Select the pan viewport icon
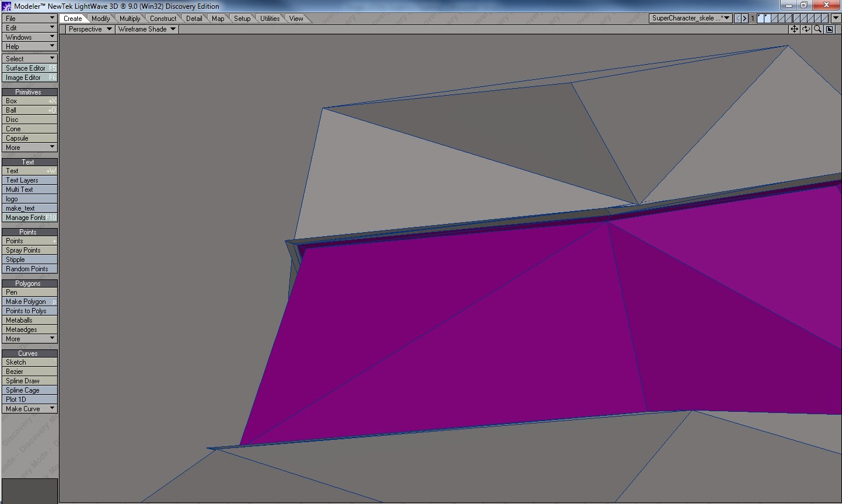This screenshot has width=842, height=504. click(x=794, y=29)
